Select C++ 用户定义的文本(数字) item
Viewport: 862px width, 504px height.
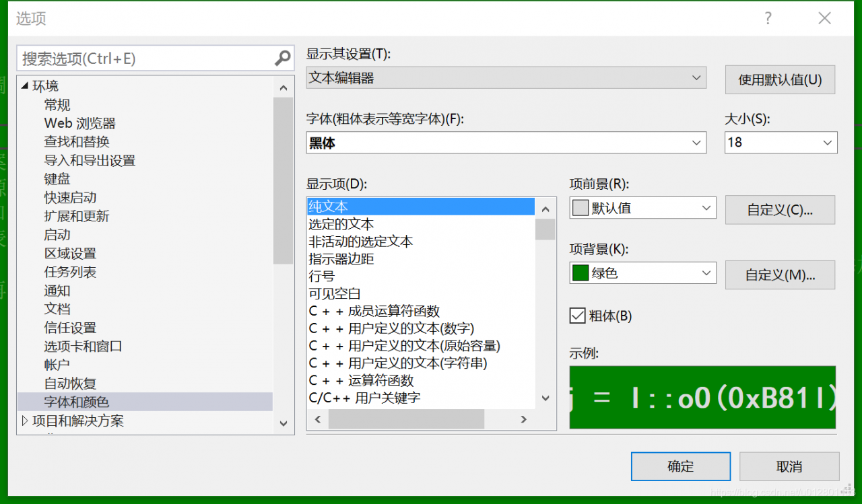[x=391, y=328]
